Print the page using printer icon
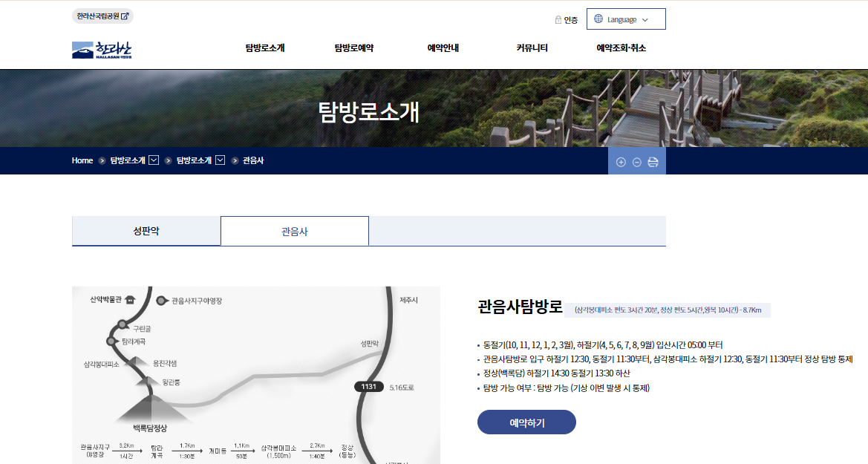868x464 pixels. click(x=653, y=162)
